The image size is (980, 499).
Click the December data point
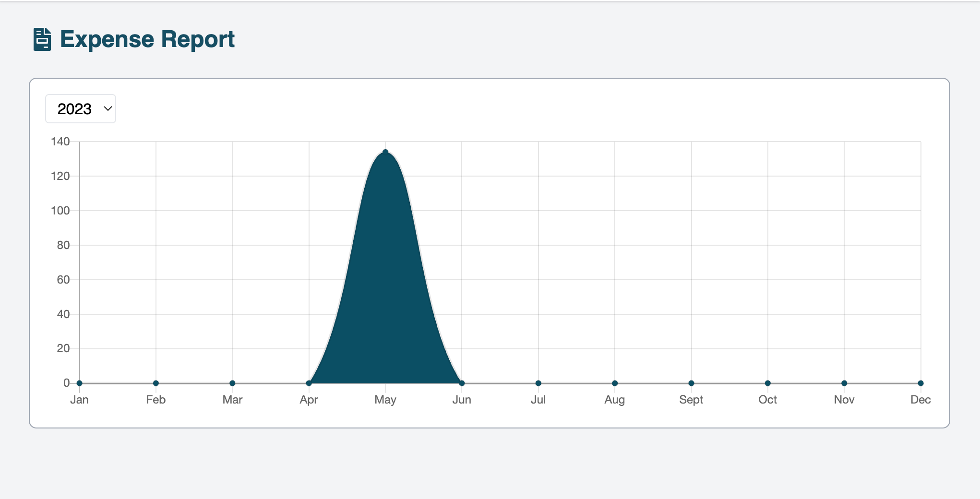coord(920,383)
